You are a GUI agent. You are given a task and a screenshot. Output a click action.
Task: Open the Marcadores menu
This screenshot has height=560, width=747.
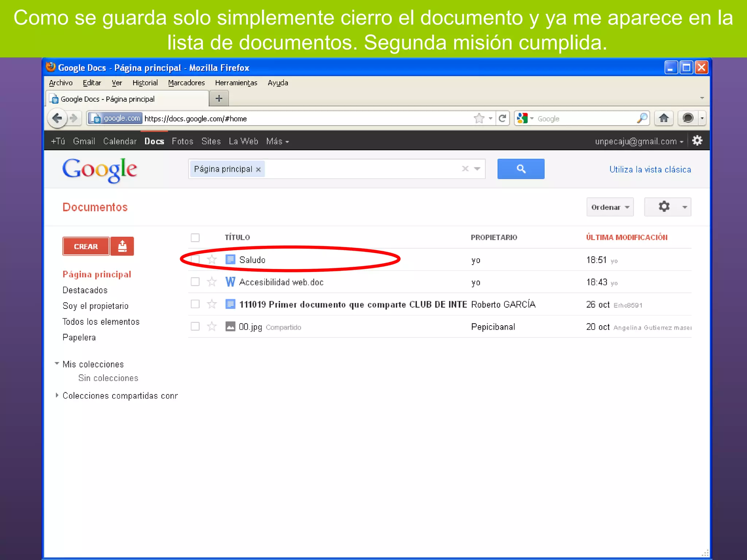click(186, 83)
